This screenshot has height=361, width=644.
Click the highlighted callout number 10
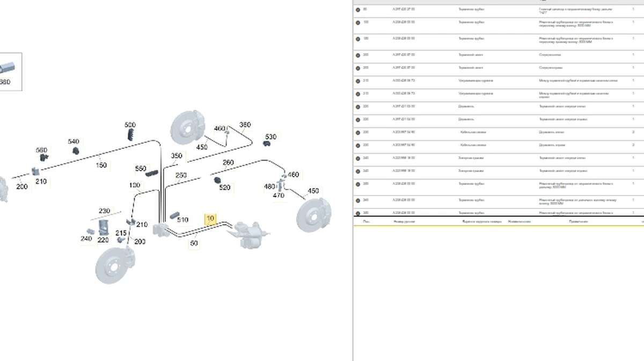tap(210, 219)
